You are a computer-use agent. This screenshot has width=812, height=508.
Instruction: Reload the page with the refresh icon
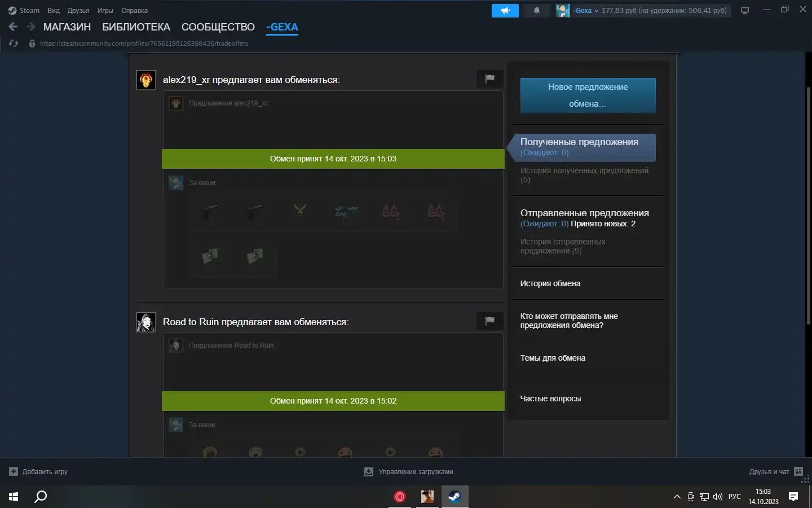click(x=14, y=43)
